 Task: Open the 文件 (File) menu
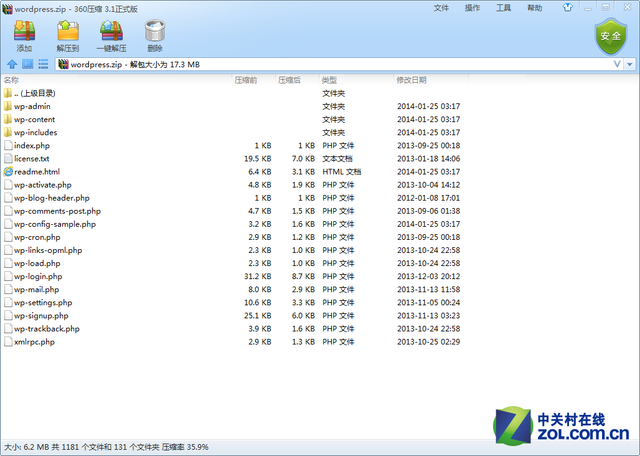441,8
